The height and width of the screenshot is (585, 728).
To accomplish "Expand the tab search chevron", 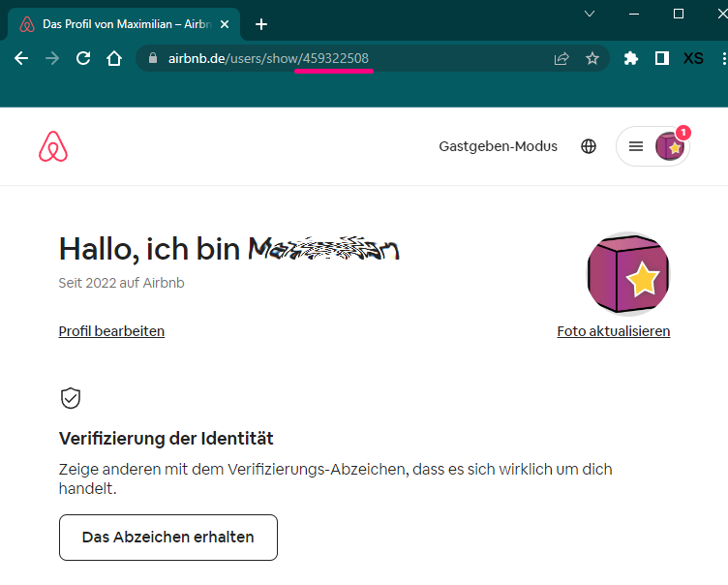I will tap(590, 14).
